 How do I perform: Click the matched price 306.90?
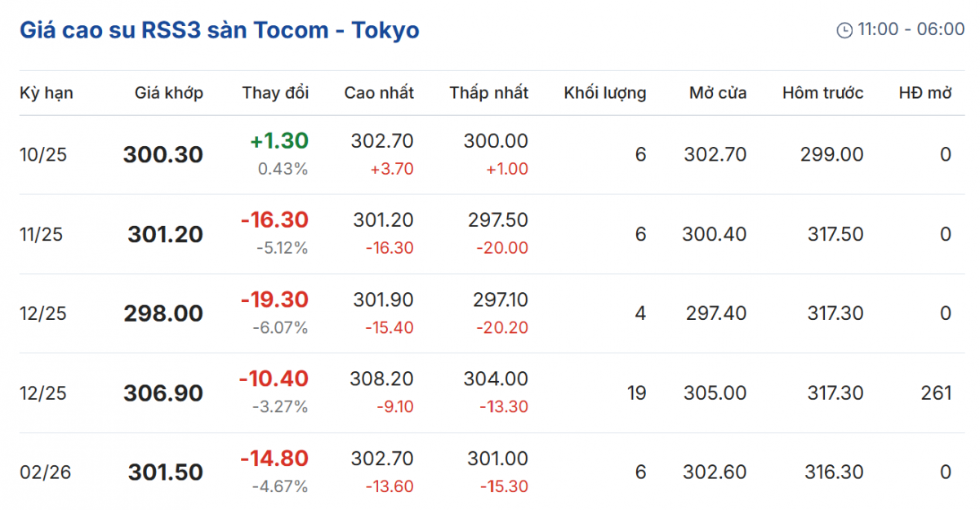tap(163, 393)
